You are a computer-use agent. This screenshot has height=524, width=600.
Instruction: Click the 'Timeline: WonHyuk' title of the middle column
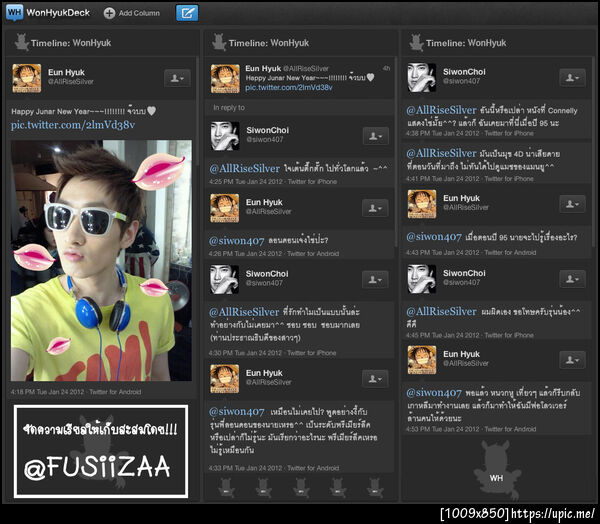269,43
